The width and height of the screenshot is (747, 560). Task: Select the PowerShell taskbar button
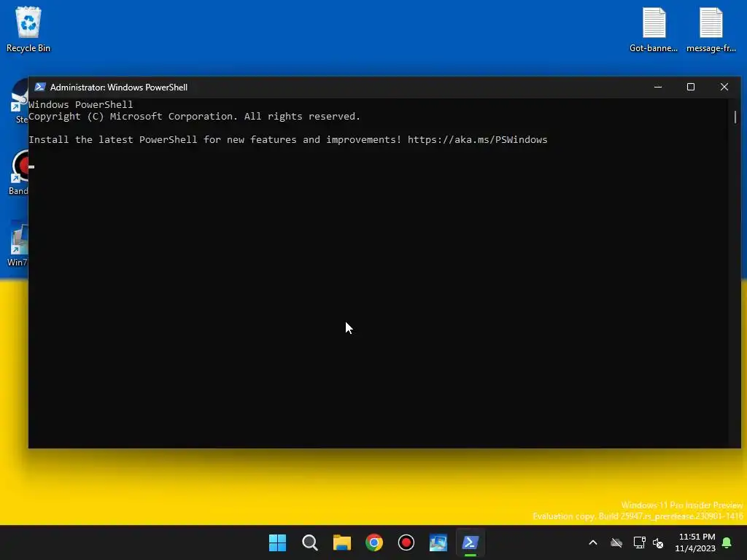[x=471, y=542]
